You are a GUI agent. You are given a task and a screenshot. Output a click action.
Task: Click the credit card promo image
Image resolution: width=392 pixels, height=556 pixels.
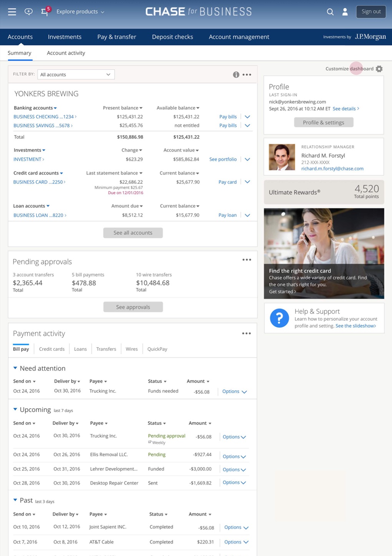pyautogui.click(x=324, y=253)
